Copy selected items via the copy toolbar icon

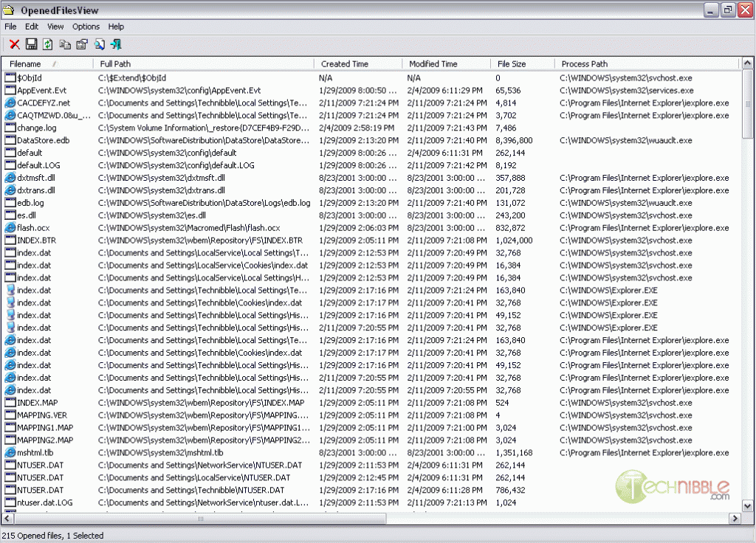(65, 44)
